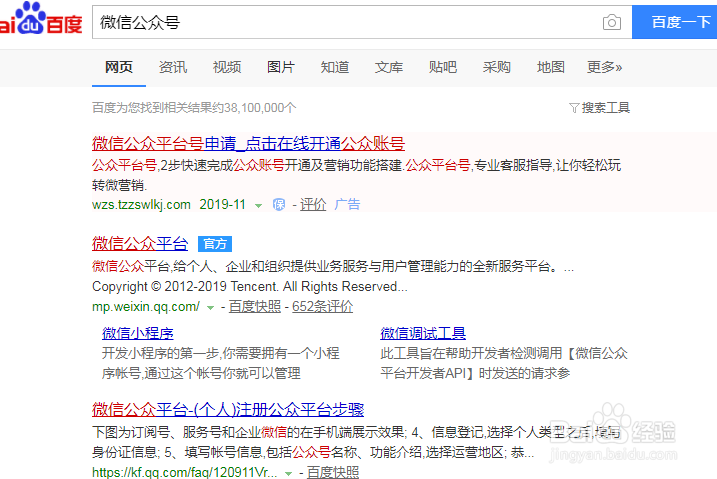Click the 搜索工具 filter icon
The width and height of the screenshot is (717, 479).
574,108
